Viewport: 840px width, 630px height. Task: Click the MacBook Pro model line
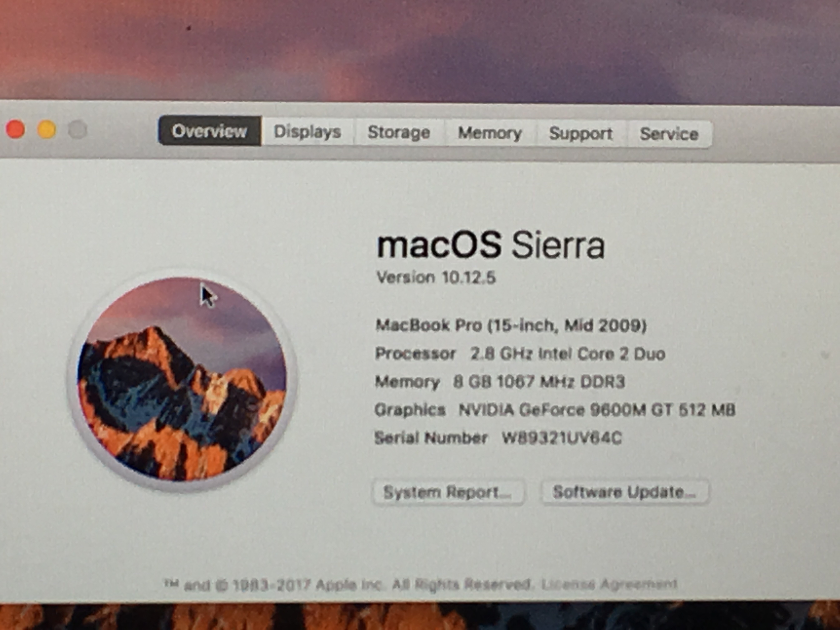pos(511,325)
